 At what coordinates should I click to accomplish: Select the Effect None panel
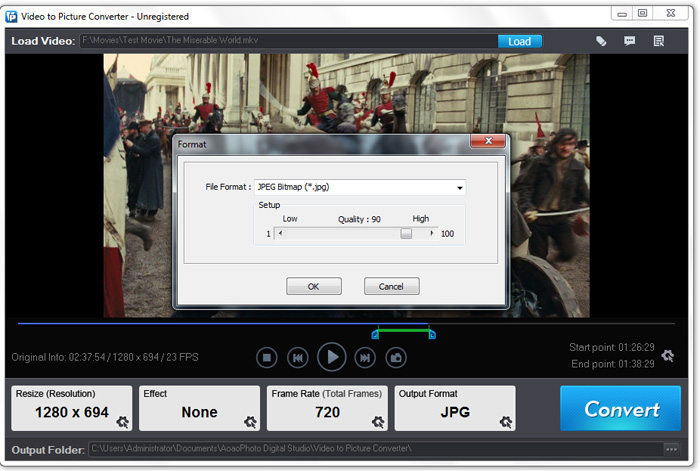tap(200, 408)
